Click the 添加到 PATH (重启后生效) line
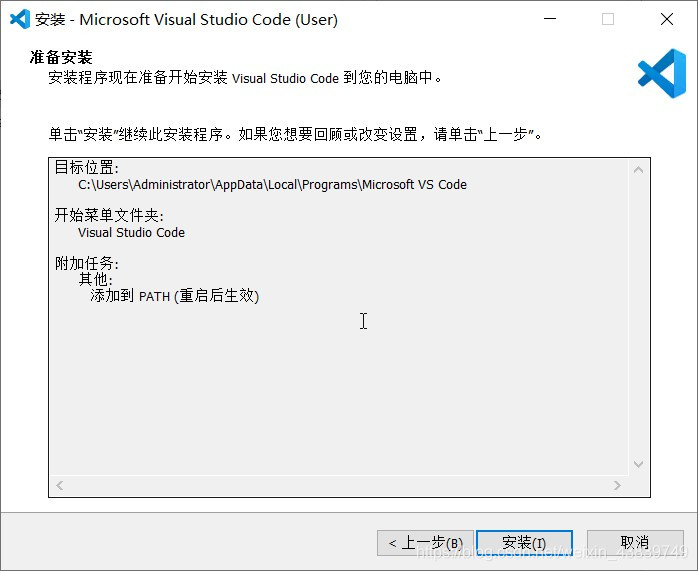Image resolution: width=698 pixels, height=571 pixels. tap(174, 296)
